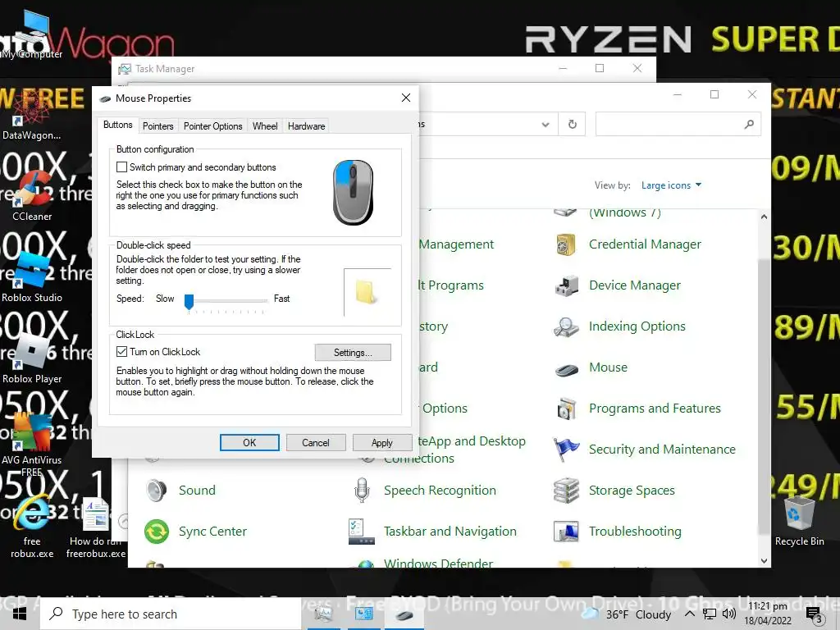Viewport: 840px width, 630px height.
Task: Open the 36°F Cloudy weather widget
Action: click(626, 614)
